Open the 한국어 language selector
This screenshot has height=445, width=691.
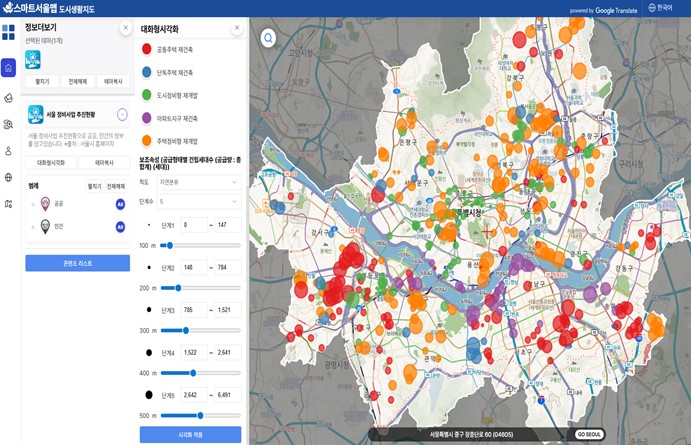click(x=660, y=8)
